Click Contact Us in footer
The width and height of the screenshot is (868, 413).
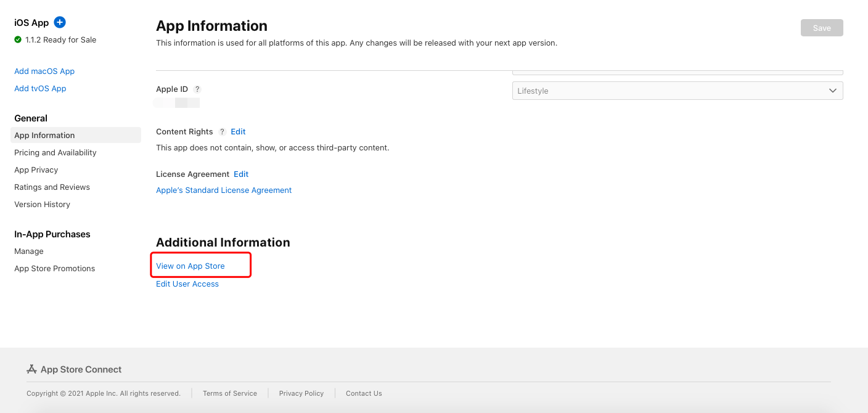coord(364,393)
